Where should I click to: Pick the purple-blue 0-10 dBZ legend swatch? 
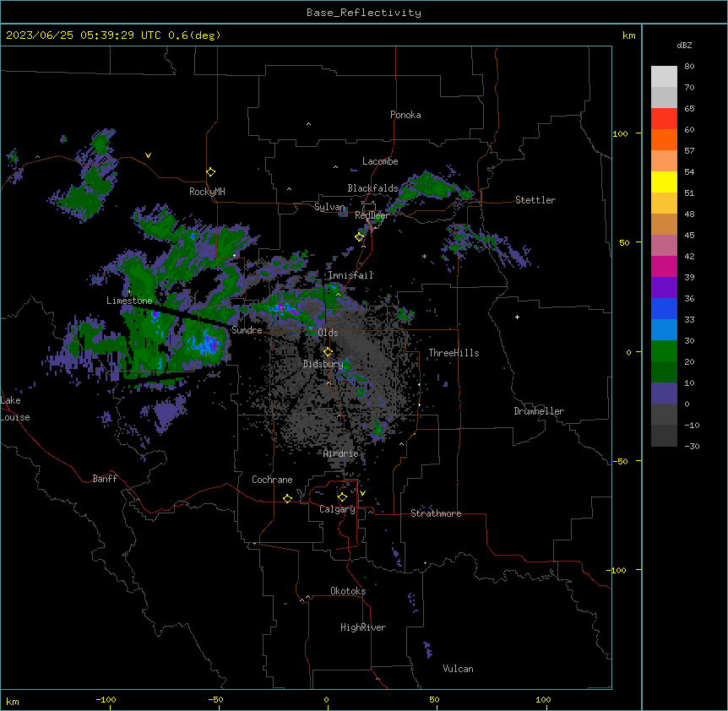click(664, 393)
